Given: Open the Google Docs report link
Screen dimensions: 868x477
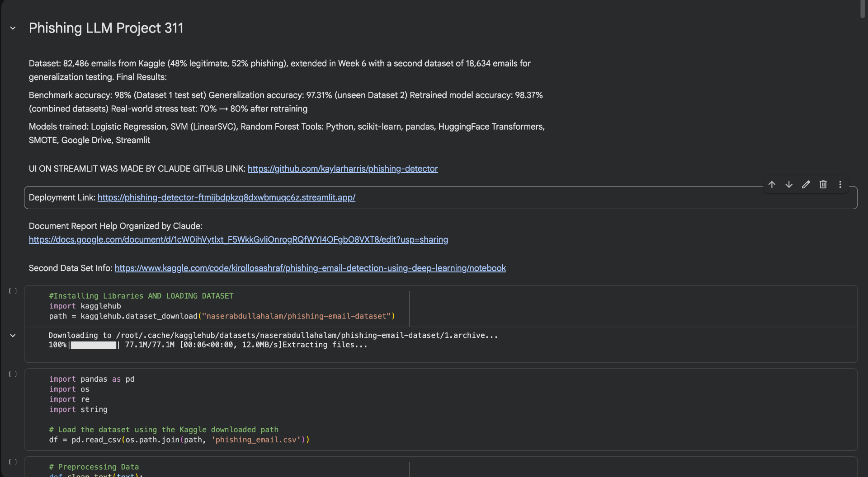Looking at the screenshot, I should coord(238,239).
